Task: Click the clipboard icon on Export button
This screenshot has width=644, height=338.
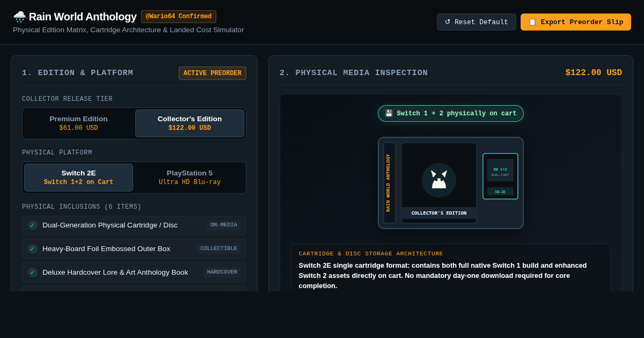Action: pyautogui.click(x=532, y=22)
